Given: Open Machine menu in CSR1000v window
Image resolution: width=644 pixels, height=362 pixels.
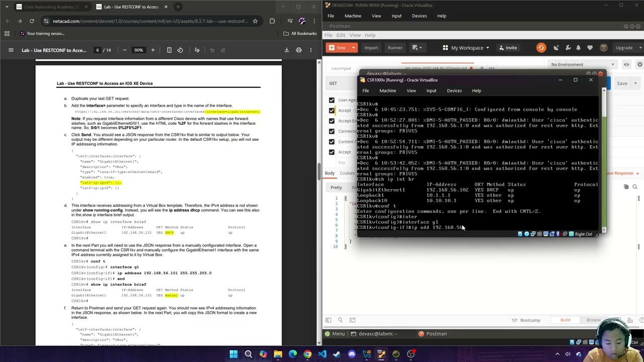Looking at the screenshot, I should tap(387, 90).
